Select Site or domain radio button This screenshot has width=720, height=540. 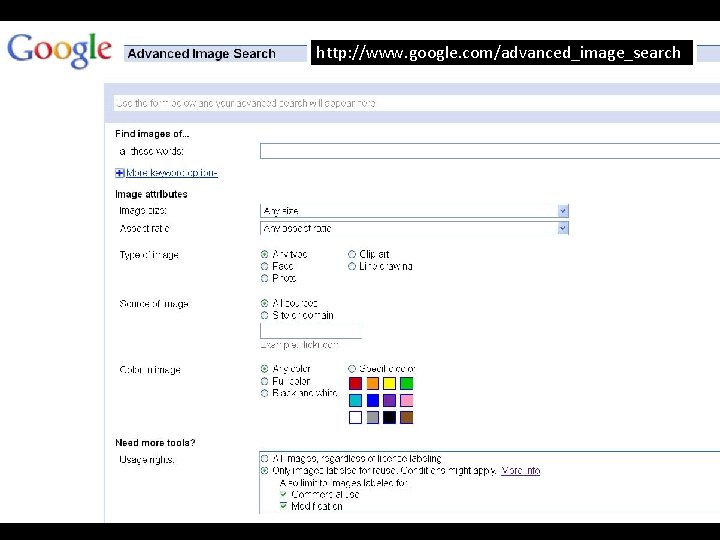click(264, 315)
